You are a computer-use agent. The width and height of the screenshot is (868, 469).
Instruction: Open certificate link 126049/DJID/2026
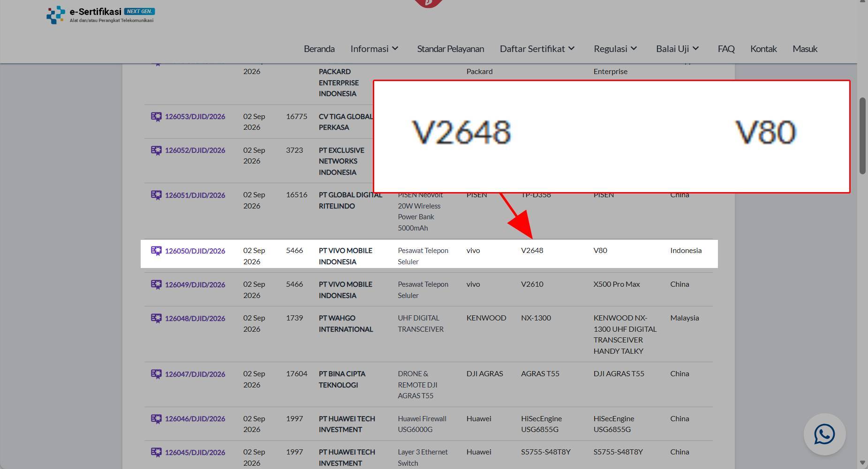coord(195,284)
